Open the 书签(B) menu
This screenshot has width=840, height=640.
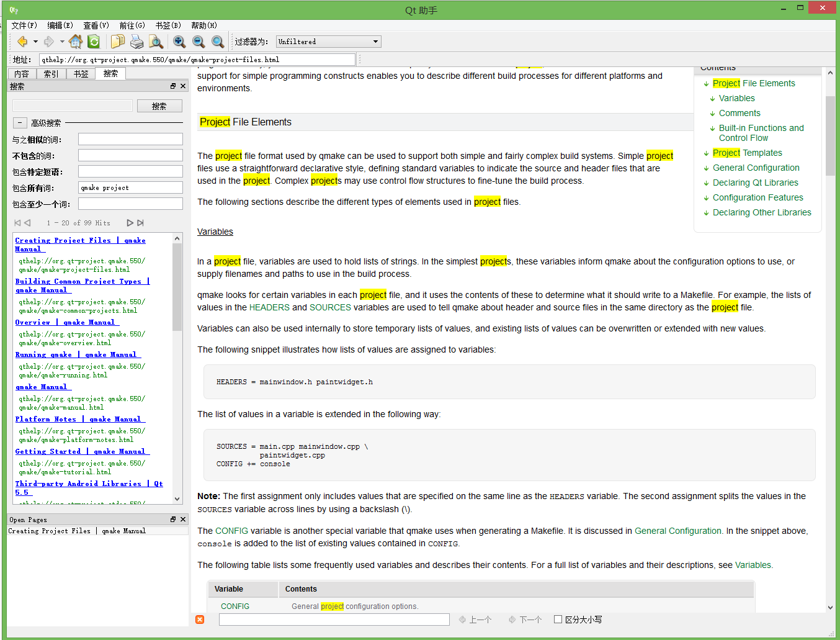[168, 25]
